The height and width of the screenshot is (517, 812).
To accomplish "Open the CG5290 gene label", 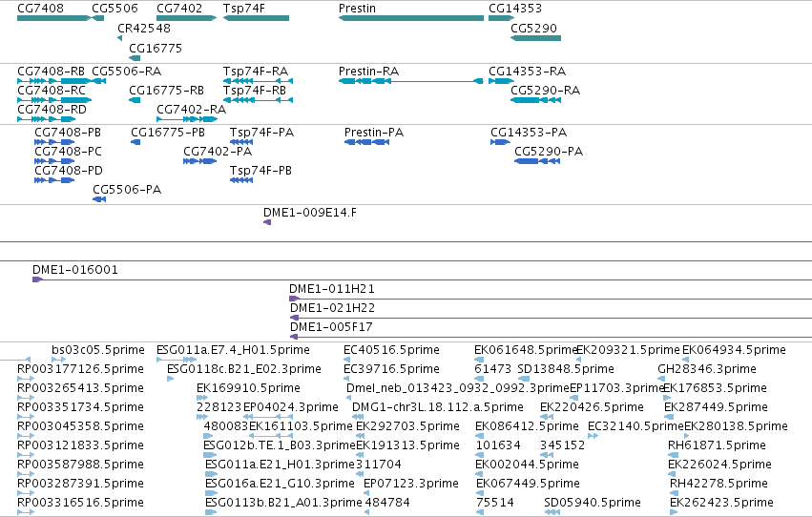I will pos(534,28).
